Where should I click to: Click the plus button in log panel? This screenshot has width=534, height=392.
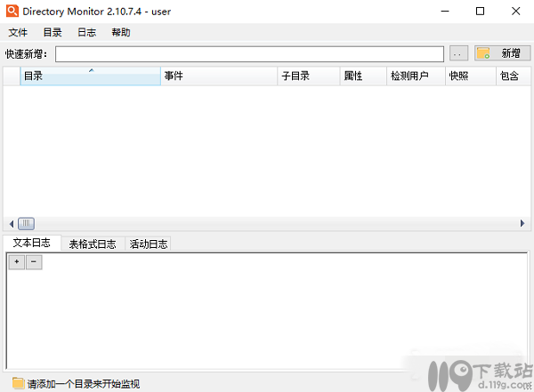(17, 262)
